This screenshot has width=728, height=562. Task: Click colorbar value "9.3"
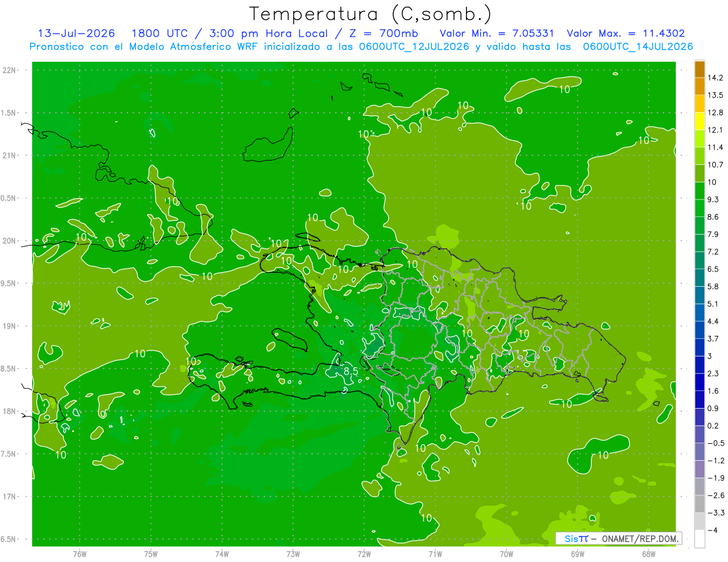click(713, 199)
